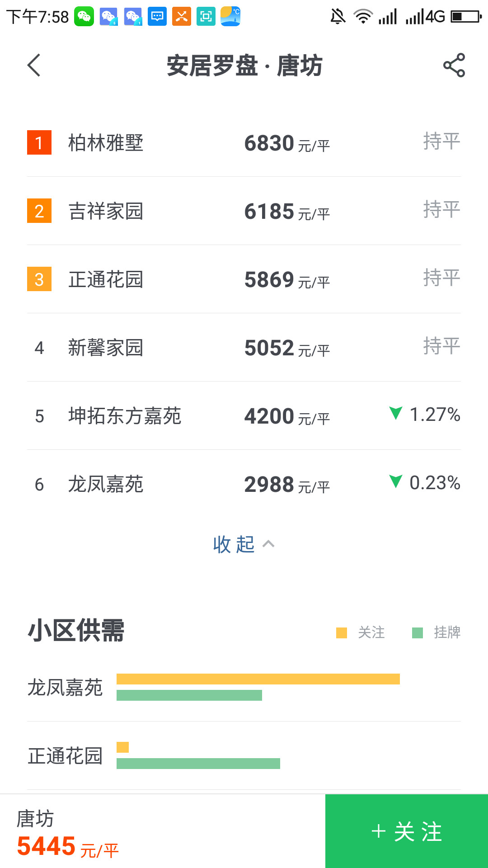Click the 收起 chevron arrow

(x=268, y=544)
